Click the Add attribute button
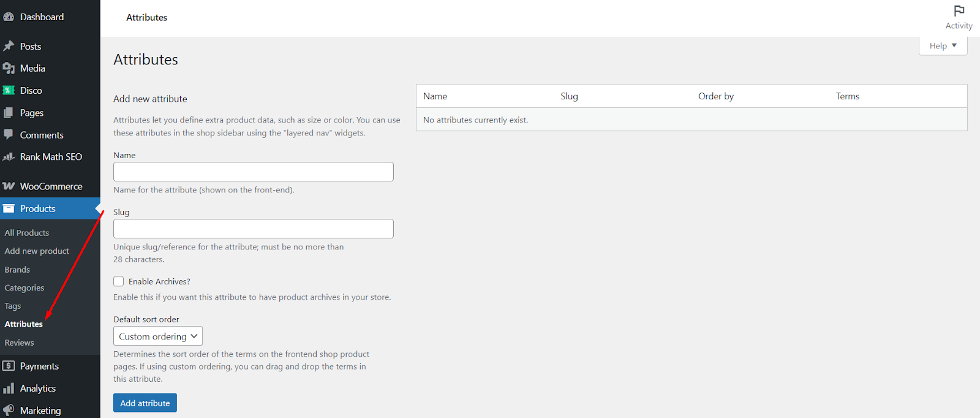The width and height of the screenshot is (980, 418). click(x=145, y=403)
